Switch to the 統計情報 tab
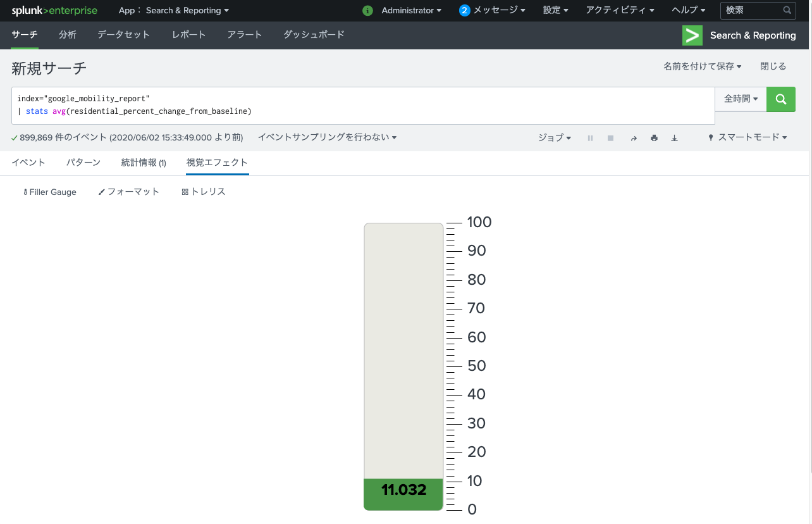Image resolution: width=812 pixels, height=524 pixels. tap(143, 162)
